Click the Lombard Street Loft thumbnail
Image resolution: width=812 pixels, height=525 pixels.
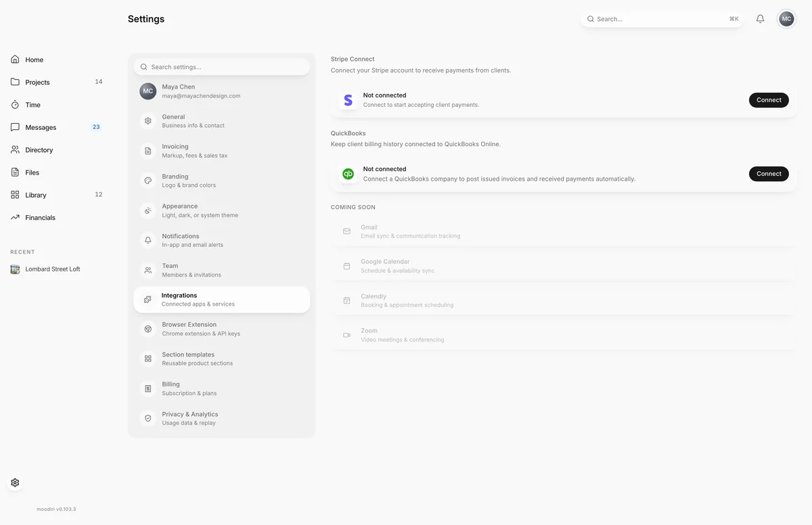(15, 269)
